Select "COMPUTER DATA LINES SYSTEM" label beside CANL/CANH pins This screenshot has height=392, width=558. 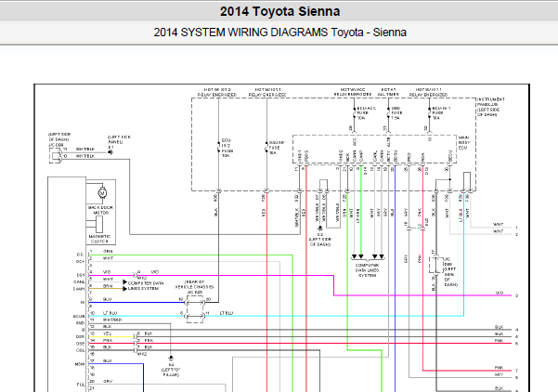click(146, 285)
